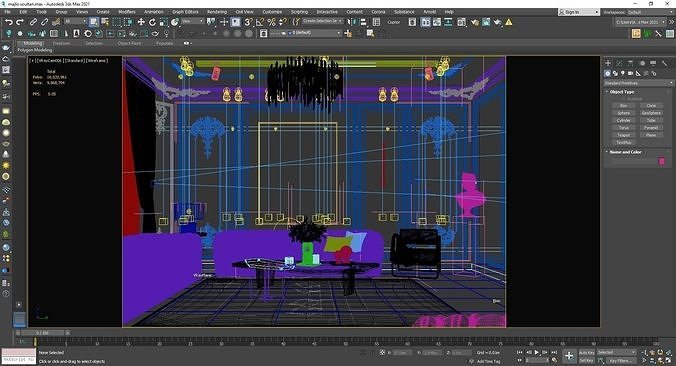Screen dimensions: 676x366
Task: Open the Modify command panel tab
Action: [x=619, y=63]
